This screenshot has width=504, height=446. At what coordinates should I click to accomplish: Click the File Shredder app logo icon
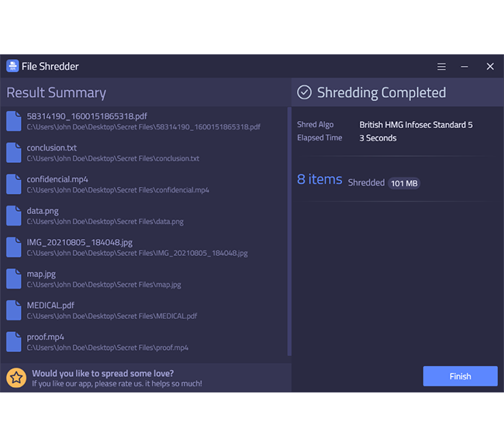coord(12,66)
